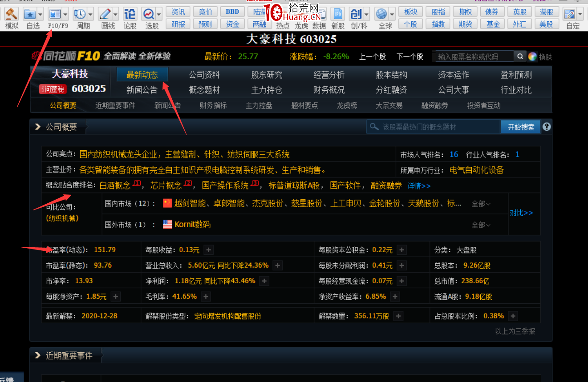Select the 周期 clock icon
The width and height of the screenshot is (588, 382).
80,14
